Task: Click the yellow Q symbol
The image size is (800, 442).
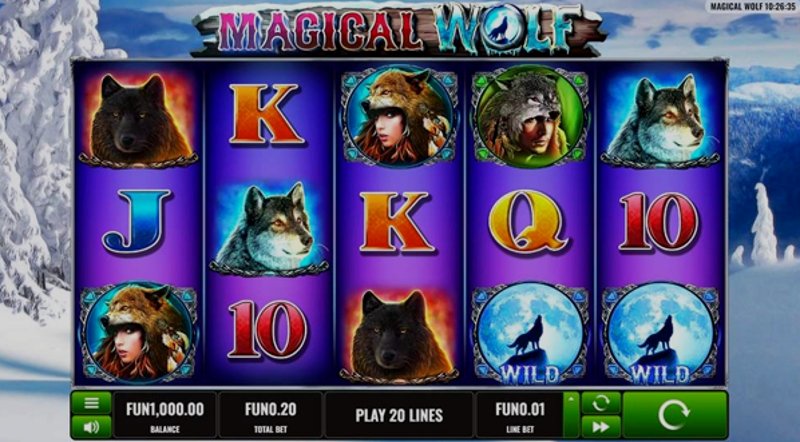Action: tap(527, 222)
